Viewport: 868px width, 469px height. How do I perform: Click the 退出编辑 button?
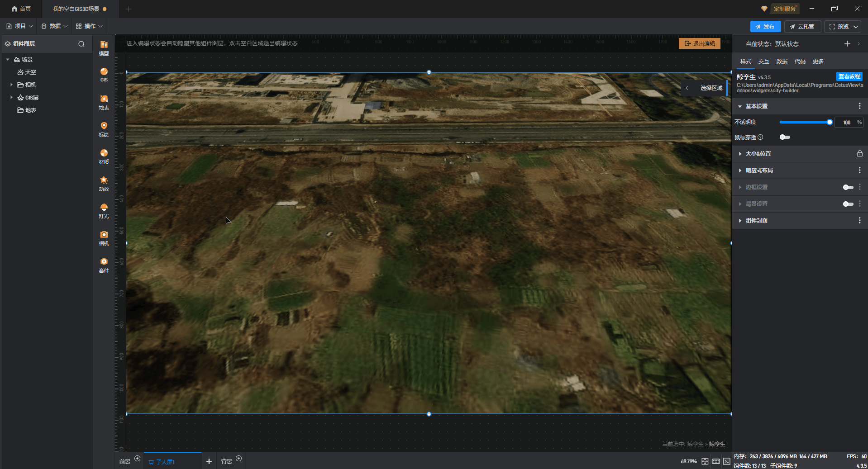click(x=700, y=43)
